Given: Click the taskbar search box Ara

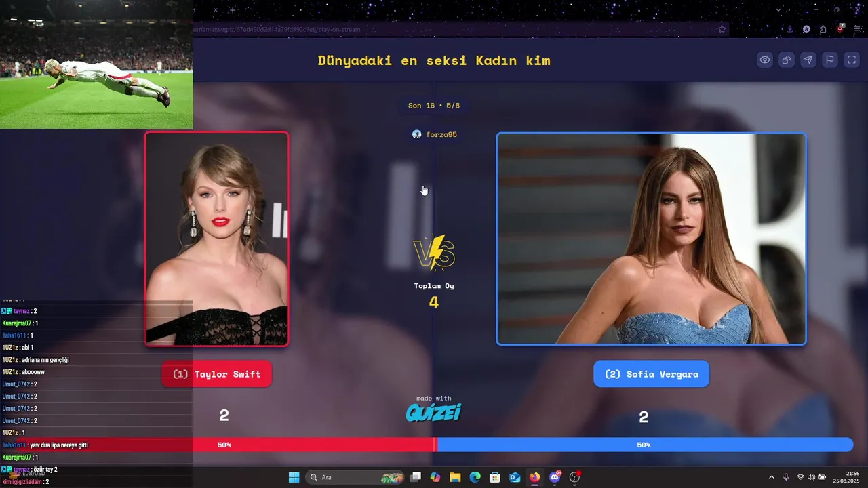Looking at the screenshot, I should [355, 477].
